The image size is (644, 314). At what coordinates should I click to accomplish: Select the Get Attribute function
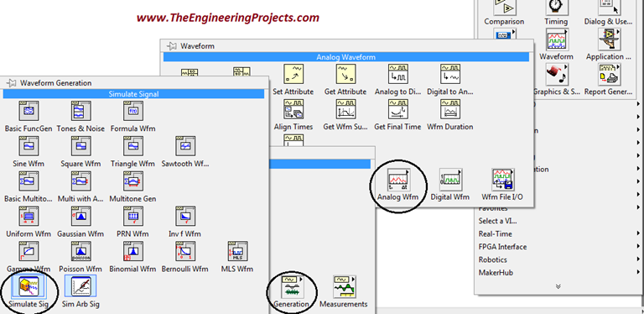coord(345,74)
